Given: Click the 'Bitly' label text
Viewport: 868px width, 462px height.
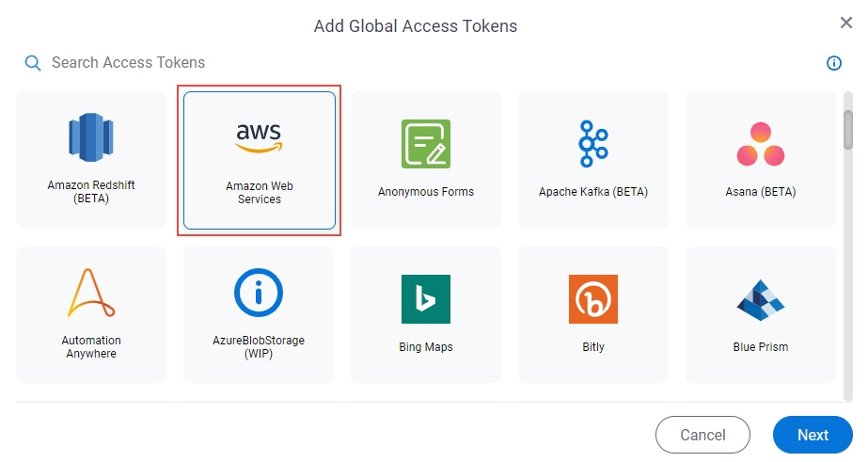Looking at the screenshot, I should click(x=592, y=347).
